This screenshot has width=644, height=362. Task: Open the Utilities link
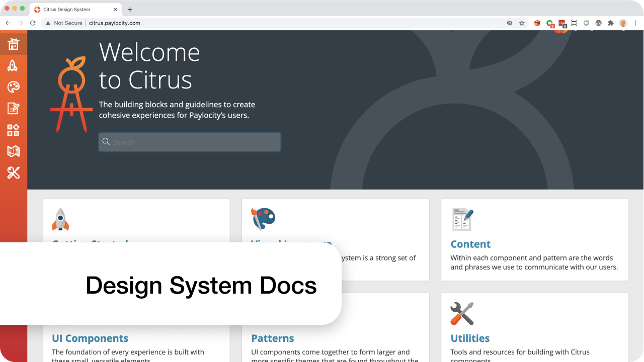(470, 338)
